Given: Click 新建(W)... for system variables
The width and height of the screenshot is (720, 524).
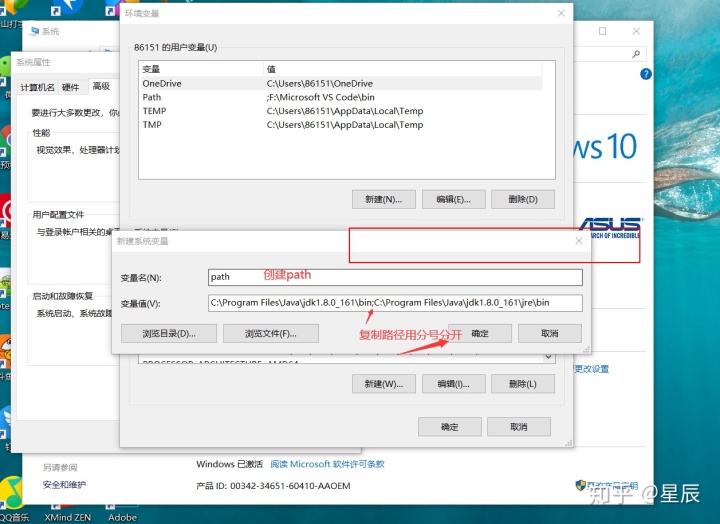Looking at the screenshot, I should 384,384.
